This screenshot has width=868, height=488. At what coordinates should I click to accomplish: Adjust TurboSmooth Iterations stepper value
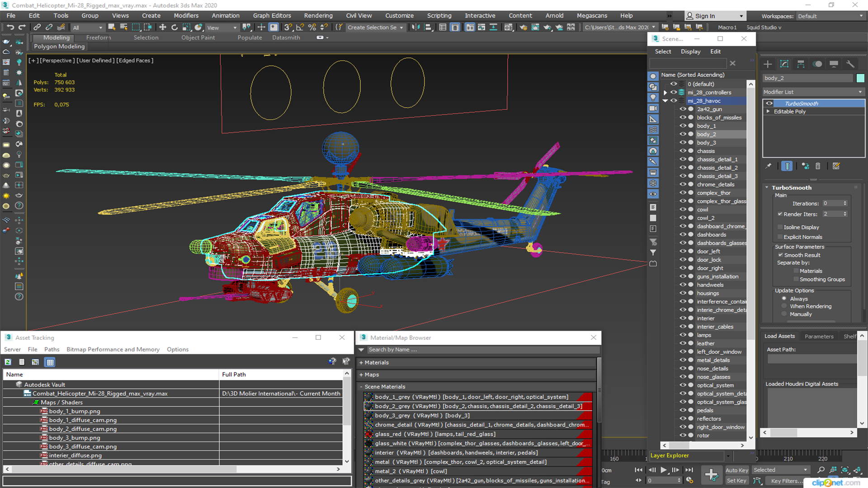point(847,203)
